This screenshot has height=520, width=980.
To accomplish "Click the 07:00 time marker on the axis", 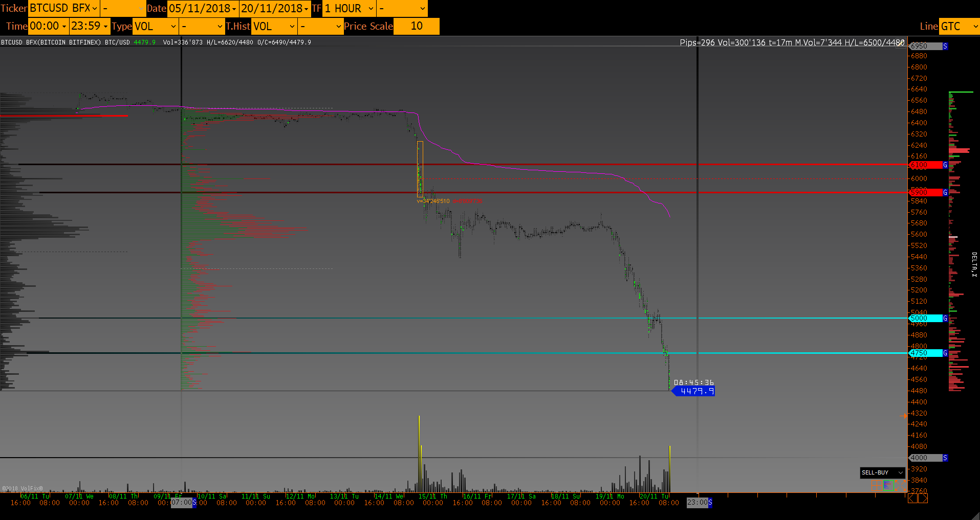I will tap(181, 503).
